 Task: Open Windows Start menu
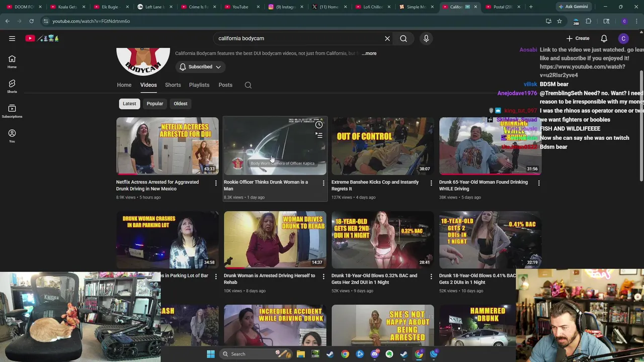pyautogui.click(x=211, y=354)
